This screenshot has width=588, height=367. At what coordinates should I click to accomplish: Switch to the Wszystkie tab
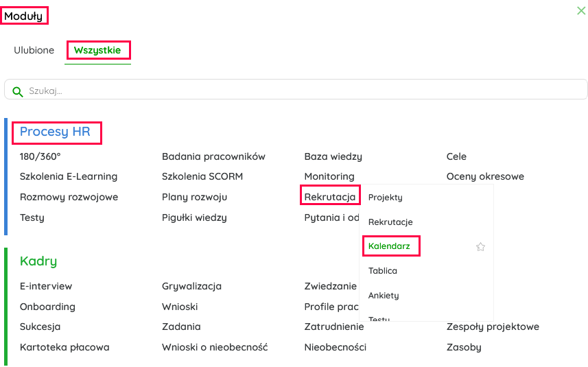tap(97, 50)
